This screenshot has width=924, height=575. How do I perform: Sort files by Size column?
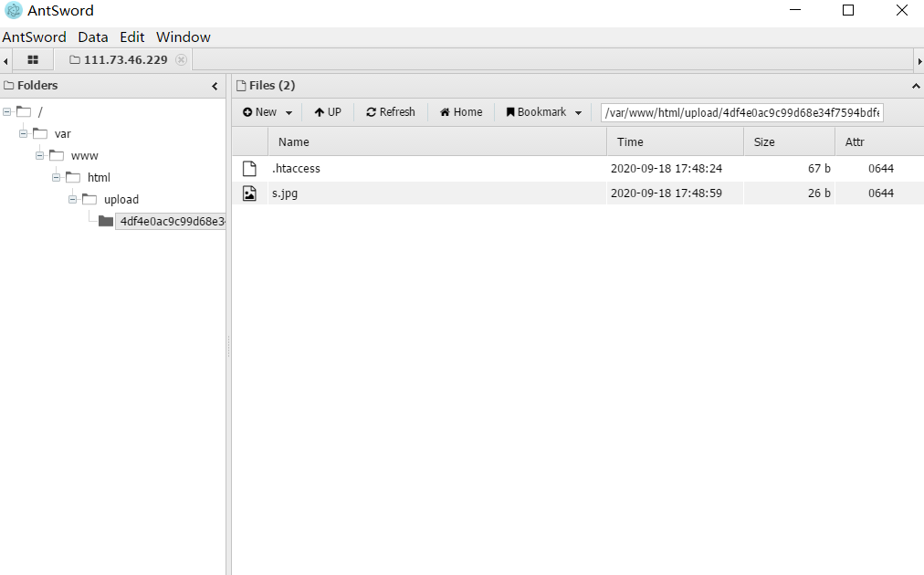click(790, 142)
